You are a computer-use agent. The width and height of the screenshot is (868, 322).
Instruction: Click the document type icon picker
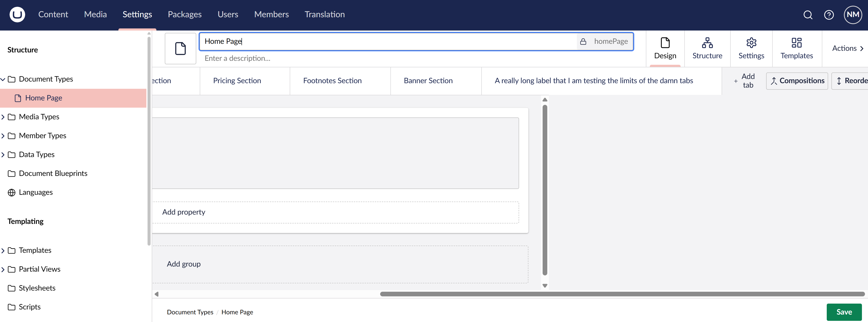pyautogui.click(x=180, y=48)
